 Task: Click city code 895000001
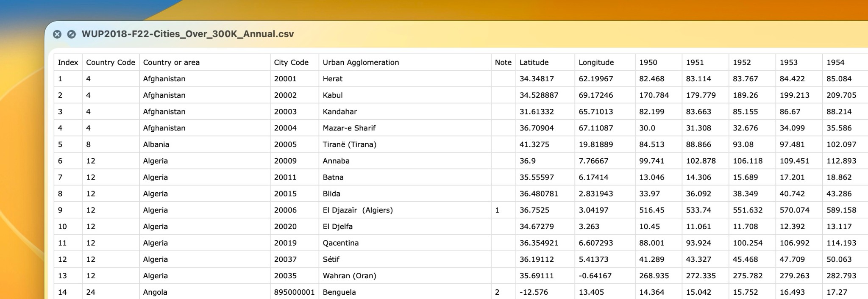tap(294, 292)
